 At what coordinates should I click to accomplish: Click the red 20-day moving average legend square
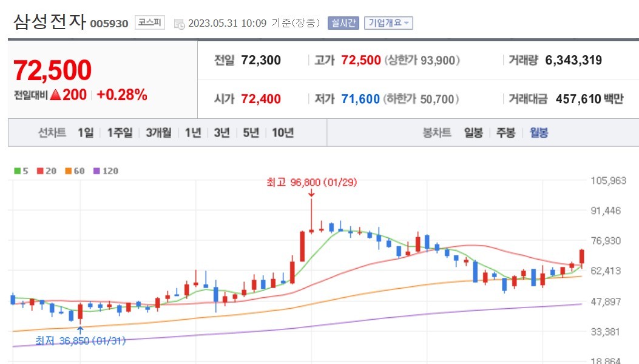pyautogui.click(x=39, y=171)
